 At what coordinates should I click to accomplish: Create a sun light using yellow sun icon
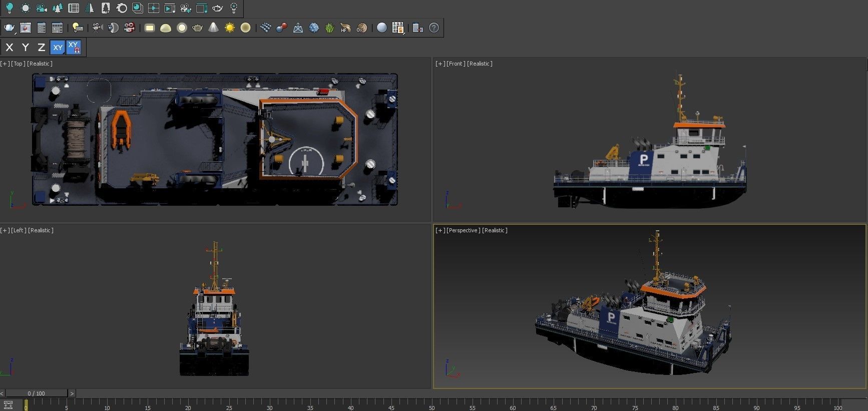[230, 28]
